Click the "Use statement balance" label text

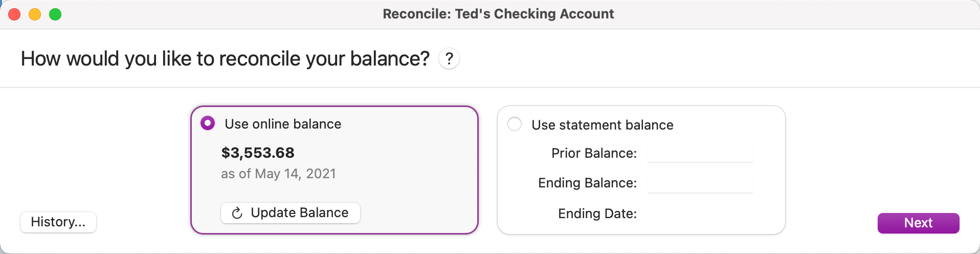pos(602,125)
